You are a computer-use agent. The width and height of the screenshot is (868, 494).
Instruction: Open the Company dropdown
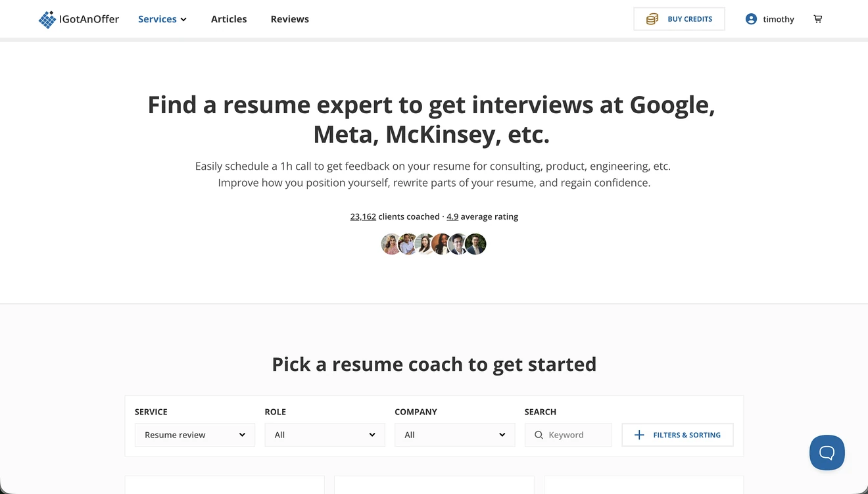click(454, 435)
